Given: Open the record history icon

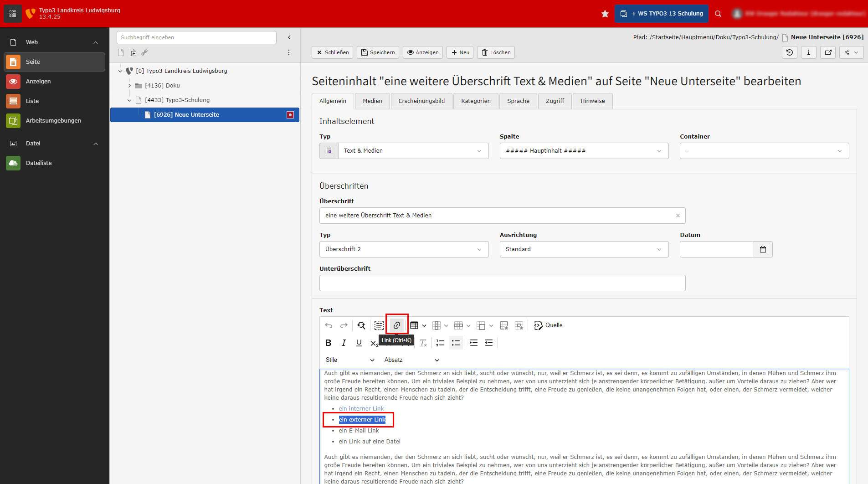Looking at the screenshot, I should (790, 52).
